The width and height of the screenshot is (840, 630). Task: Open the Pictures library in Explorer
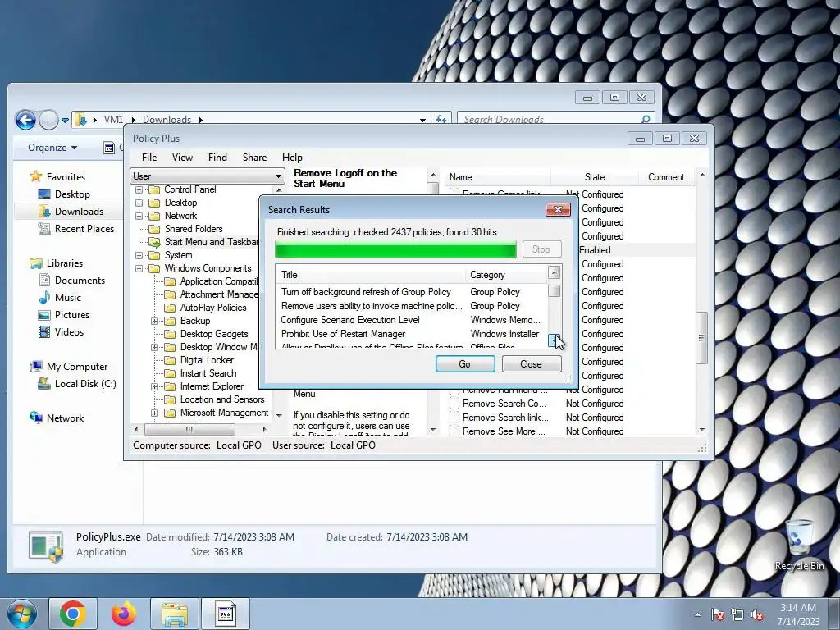(x=64, y=314)
